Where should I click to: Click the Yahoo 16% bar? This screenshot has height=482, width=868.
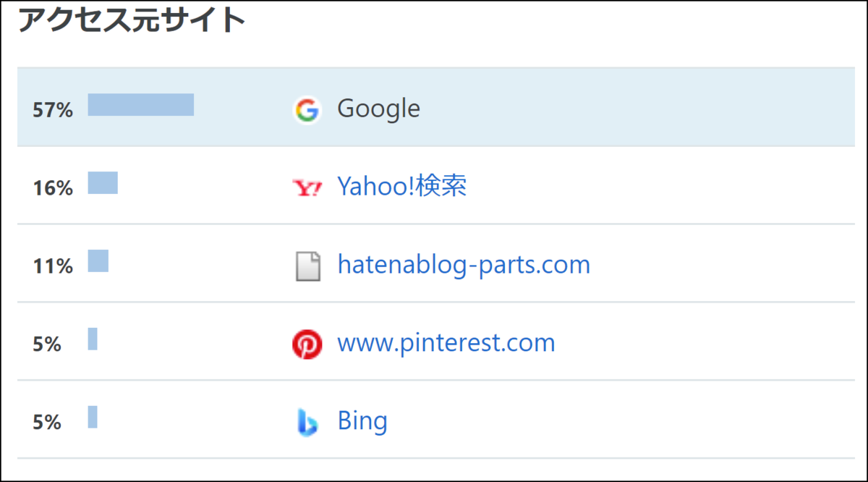tap(103, 183)
